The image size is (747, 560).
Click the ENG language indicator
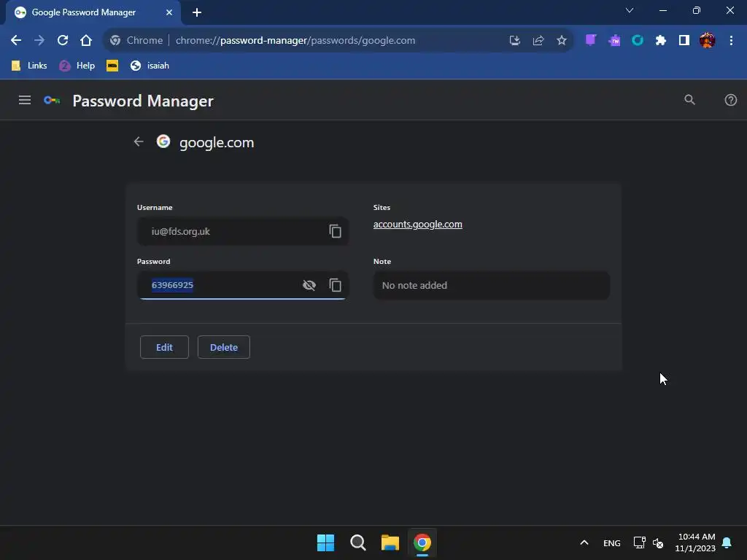[612, 543]
